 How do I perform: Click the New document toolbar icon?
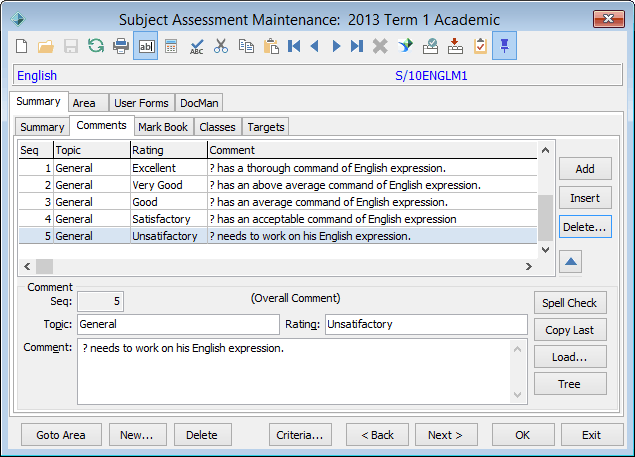(21, 46)
